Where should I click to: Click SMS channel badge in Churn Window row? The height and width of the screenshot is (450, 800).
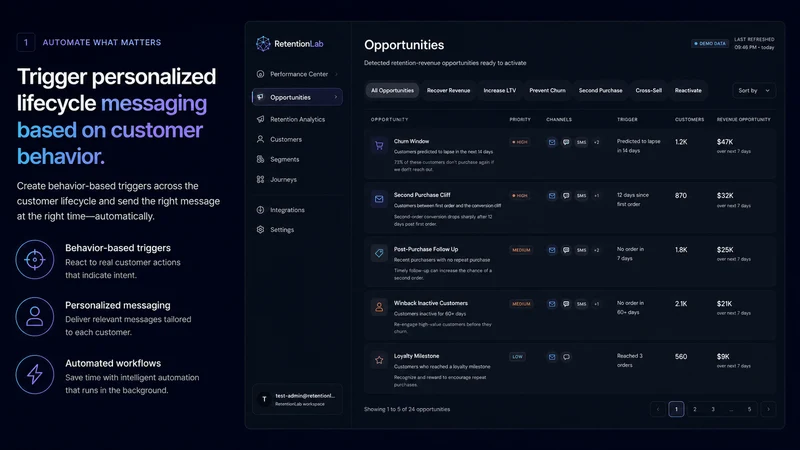coord(582,142)
